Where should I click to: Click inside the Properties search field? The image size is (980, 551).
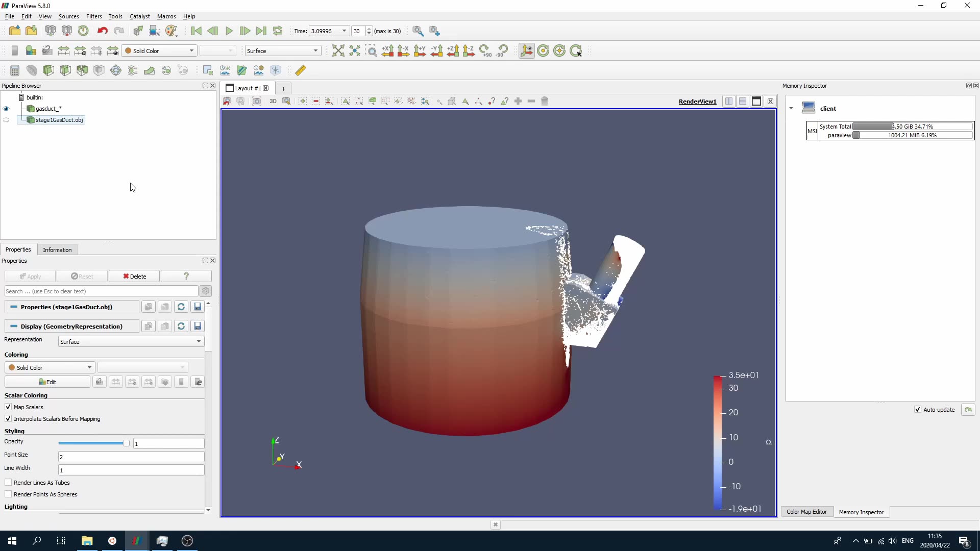pyautogui.click(x=101, y=291)
